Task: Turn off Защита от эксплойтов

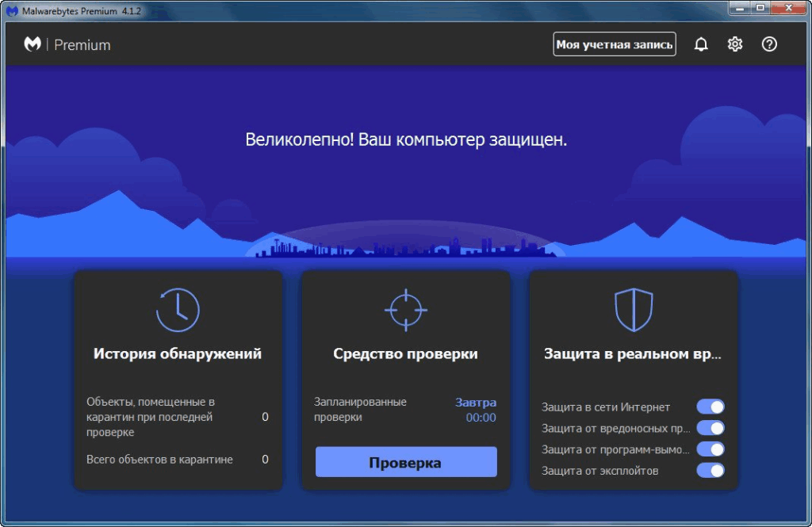Action: (x=711, y=470)
